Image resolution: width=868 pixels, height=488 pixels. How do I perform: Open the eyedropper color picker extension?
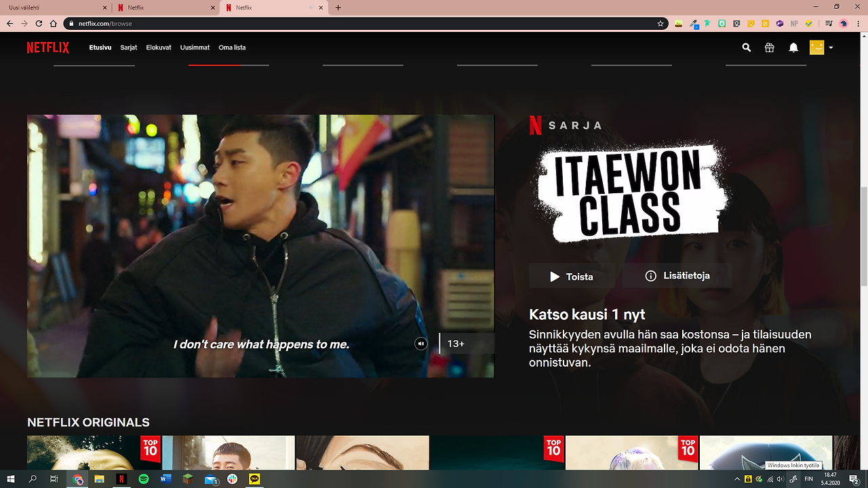pyautogui.click(x=694, y=24)
